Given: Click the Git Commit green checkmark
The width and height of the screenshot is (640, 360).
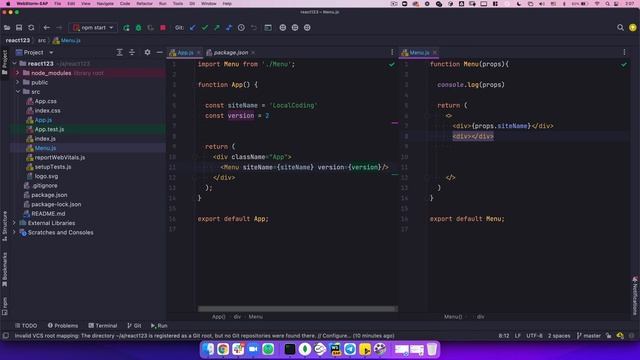Looking at the screenshot, I should click(205, 28).
